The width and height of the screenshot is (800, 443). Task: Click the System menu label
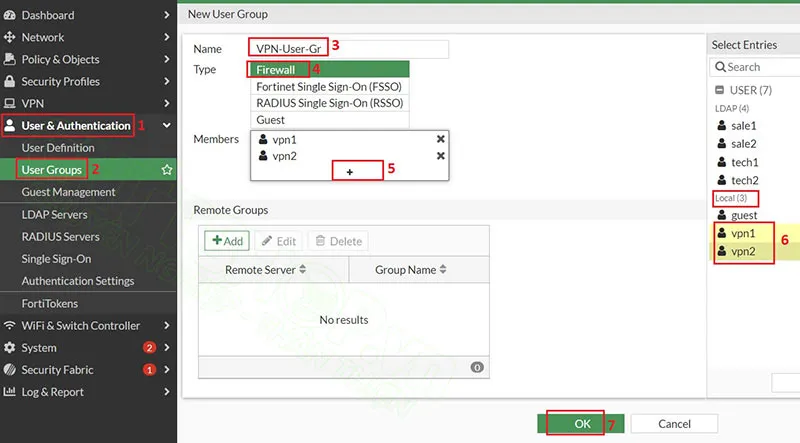[39, 348]
